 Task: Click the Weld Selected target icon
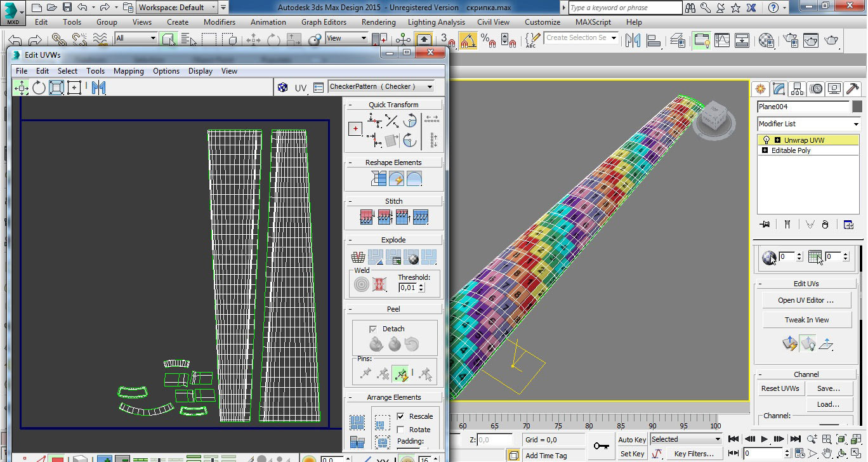pos(361,285)
